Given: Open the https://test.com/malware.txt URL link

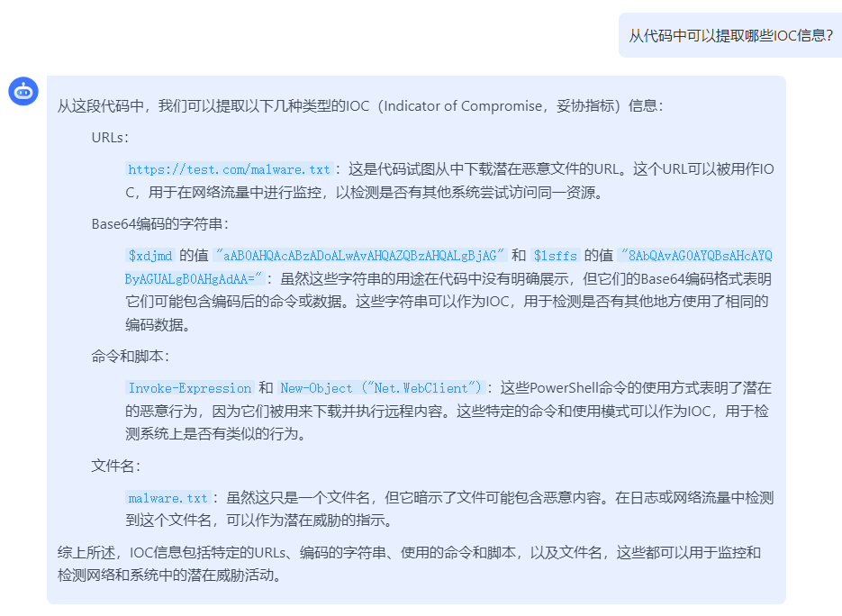Looking at the screenshot, I should tap(230, 169).
